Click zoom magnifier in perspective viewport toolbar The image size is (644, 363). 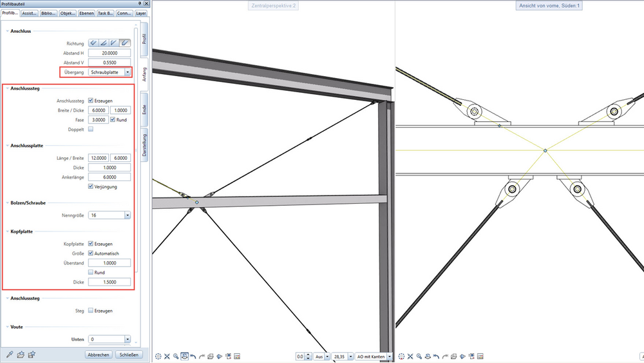(176, 357)
